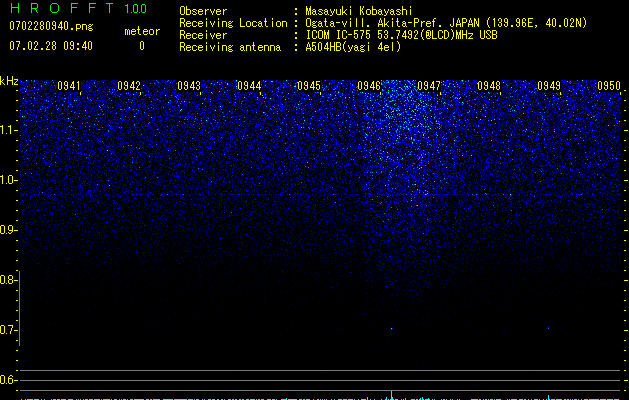Image resolution: width=629 pixels, height=400 pixels.
Task: Click the Observer label
Action: point(203,11)
